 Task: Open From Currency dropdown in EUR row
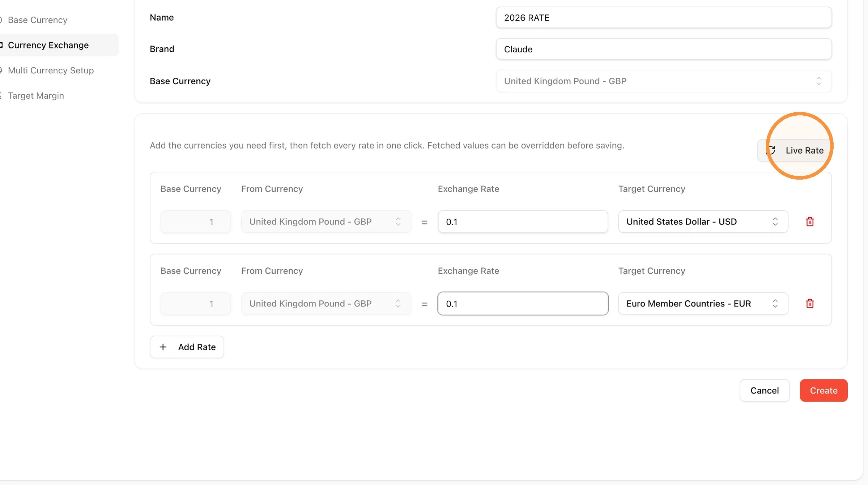pos(326,304)
